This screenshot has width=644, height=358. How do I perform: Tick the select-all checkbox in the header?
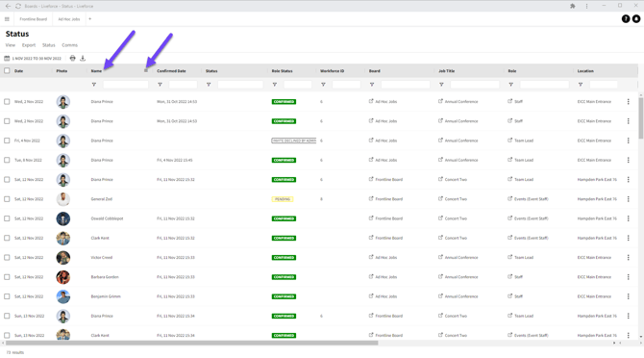point(7,70)
